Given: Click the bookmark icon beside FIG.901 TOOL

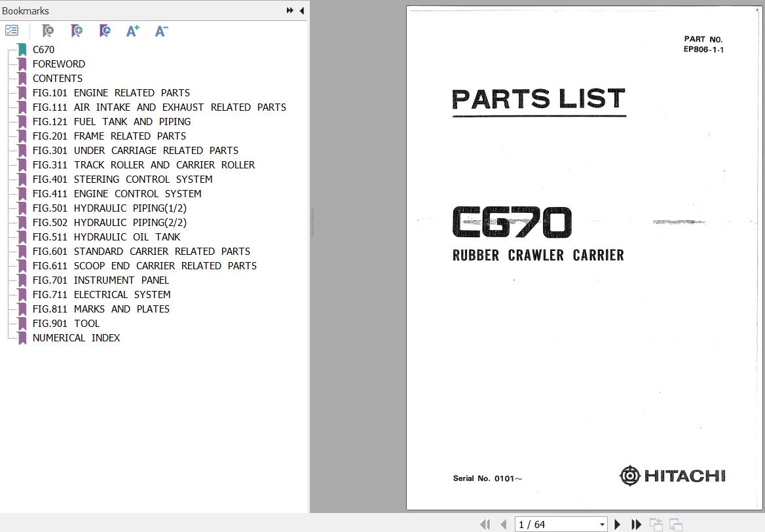Looking at the screenshot, I should tap(22, 324).
